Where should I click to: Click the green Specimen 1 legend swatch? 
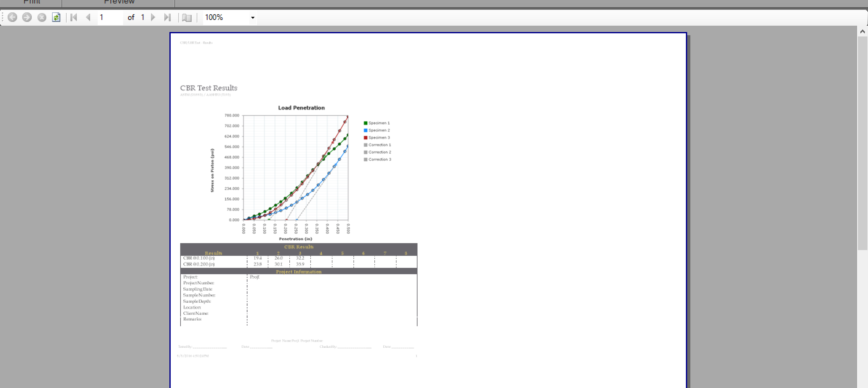pyautogui.click(x=365, y=123)
